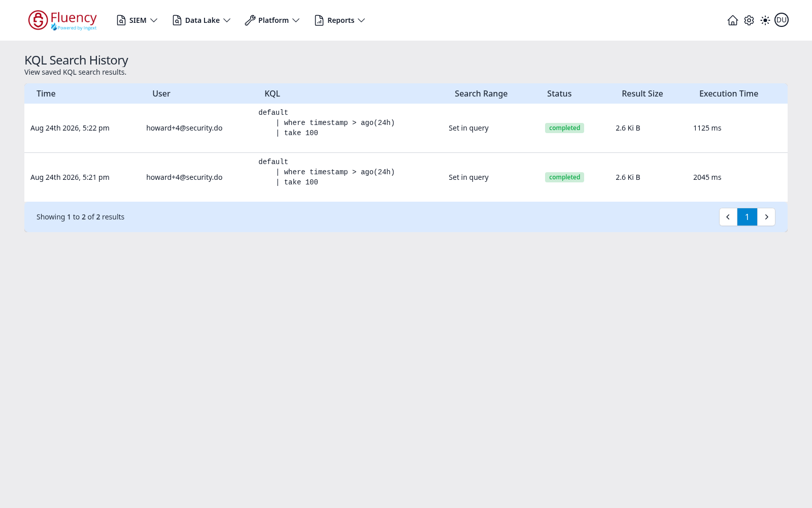Click the user email in 5:21 pm row
The image size is (812, 508).
(x=184, y=177)
